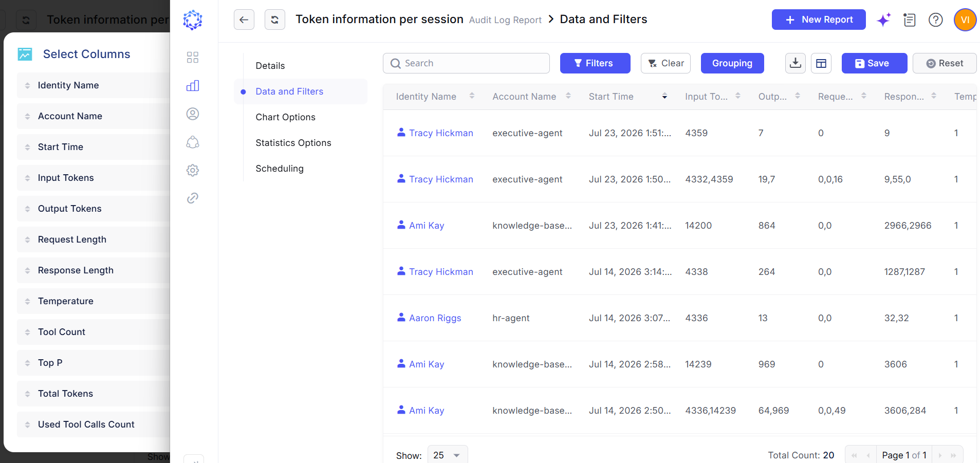The image size is (980, 463).
Task: Sort by Request Length column
Action: point(864,96)
